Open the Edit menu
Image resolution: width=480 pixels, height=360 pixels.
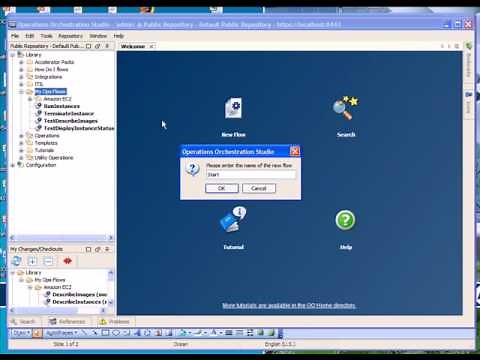pyautogui.click(x=30, y=36)
